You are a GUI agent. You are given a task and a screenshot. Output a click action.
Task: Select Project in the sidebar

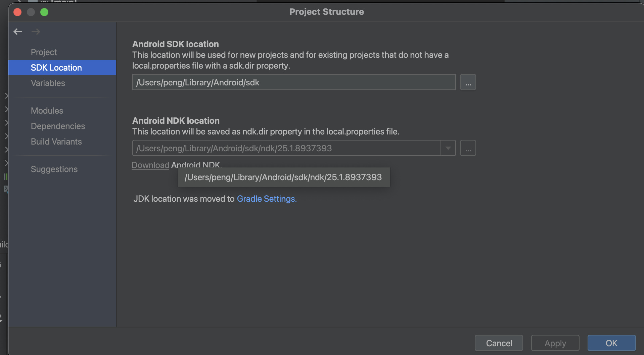44,52
